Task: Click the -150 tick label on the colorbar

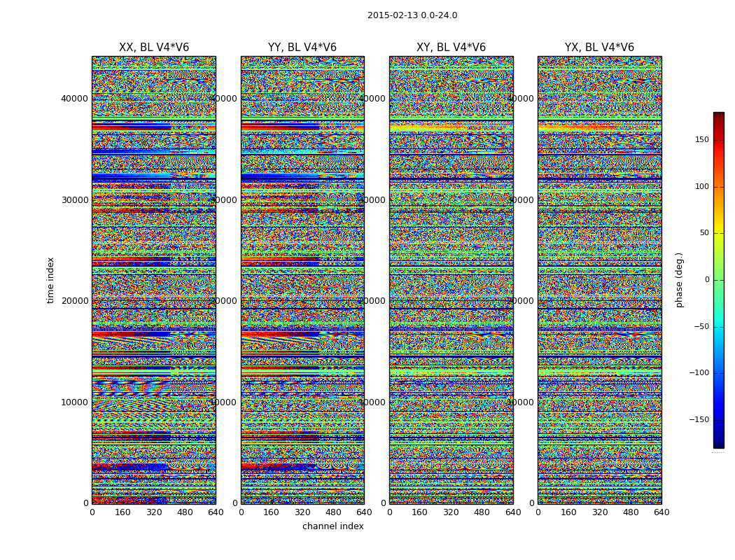Action: coord(699,419)
